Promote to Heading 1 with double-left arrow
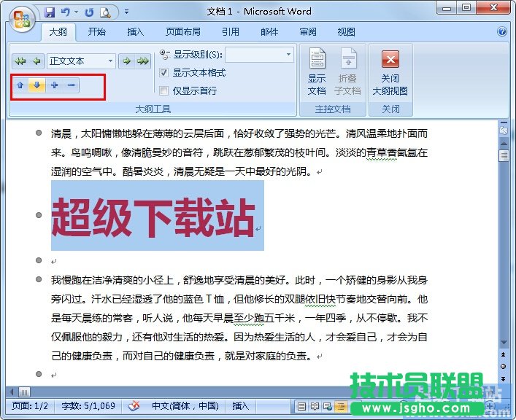 (x=21, y=61)
